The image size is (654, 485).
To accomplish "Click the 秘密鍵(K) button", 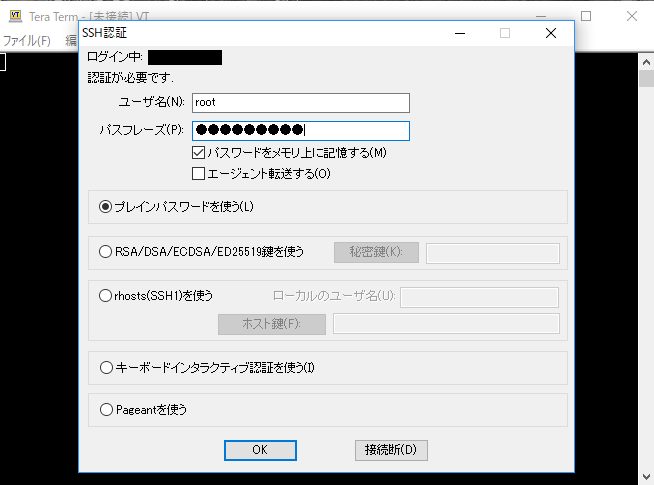I will 376,252.
